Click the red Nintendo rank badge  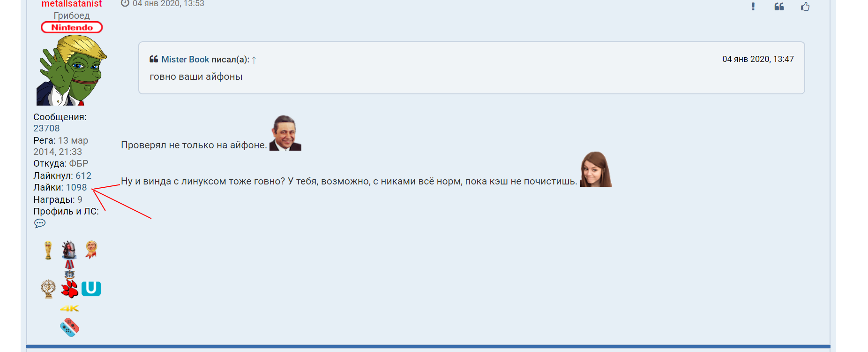72,27
